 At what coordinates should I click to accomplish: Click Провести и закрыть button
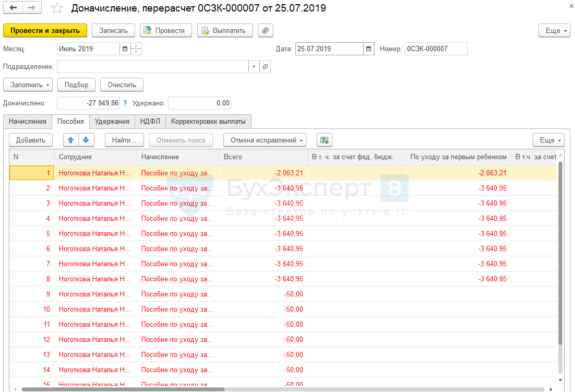[45, 30]
